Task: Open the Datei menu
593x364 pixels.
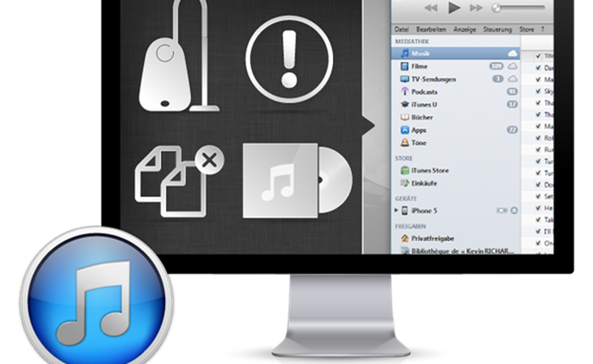Action: coord(402,29)
